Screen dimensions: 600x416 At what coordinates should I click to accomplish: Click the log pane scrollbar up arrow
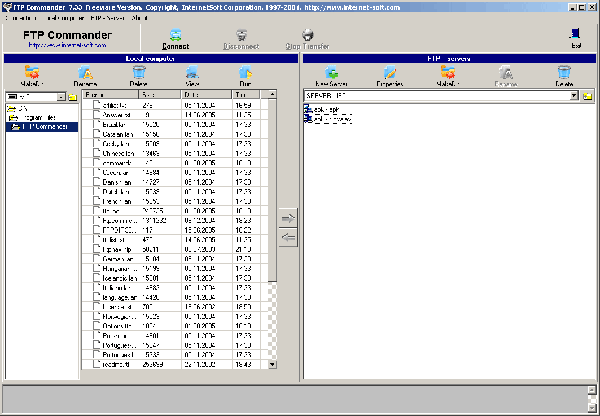(x=592, y=390)
